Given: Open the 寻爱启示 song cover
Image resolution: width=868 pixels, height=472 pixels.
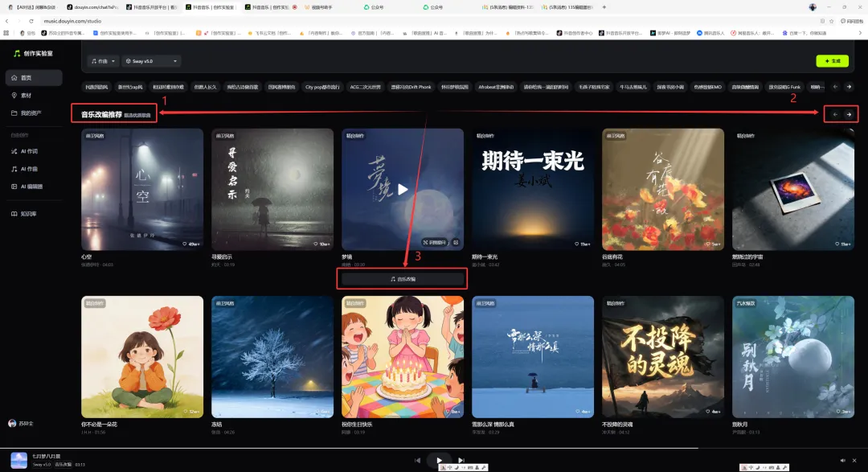Looking at the screenshot, I should point(272,190).
